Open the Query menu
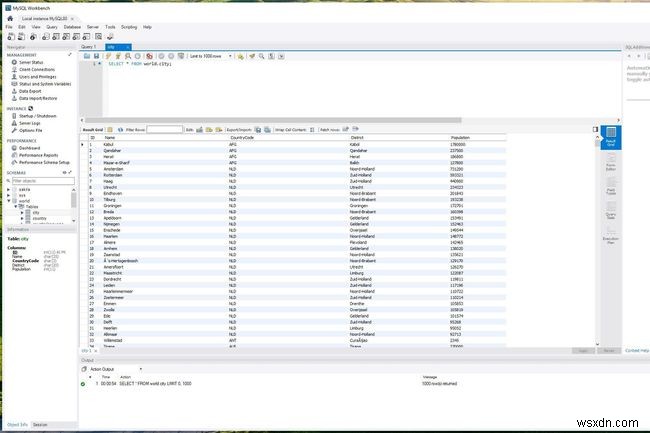Screen dimensions: 650x433 [52, 27]
